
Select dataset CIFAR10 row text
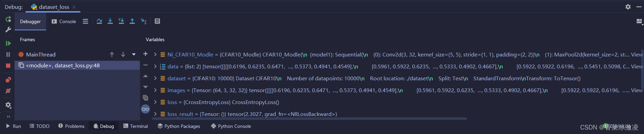[x=374, y=78]
